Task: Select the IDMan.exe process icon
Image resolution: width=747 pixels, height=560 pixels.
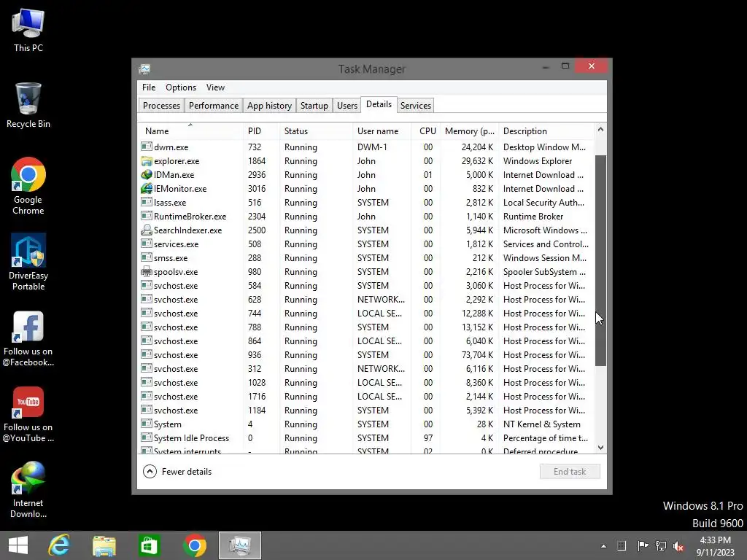Action: click(x=146, y=175)
